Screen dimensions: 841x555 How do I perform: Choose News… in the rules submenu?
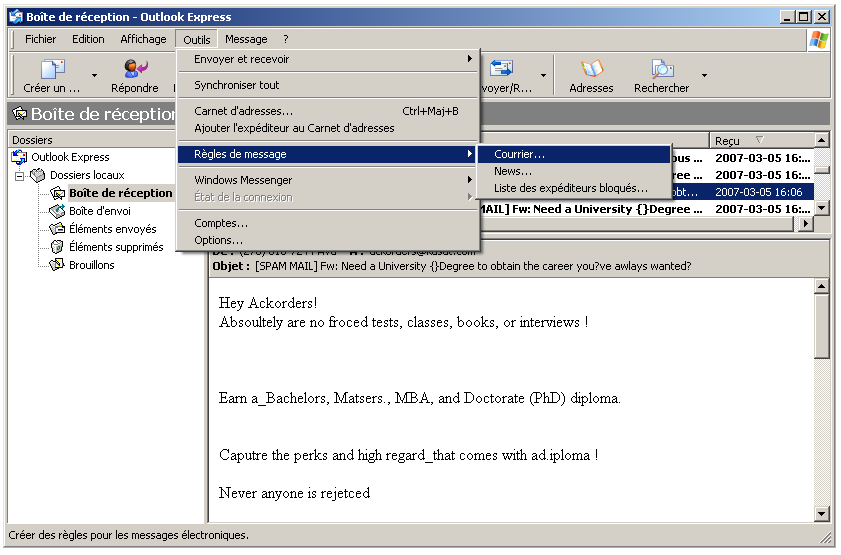tap(574, 171)
